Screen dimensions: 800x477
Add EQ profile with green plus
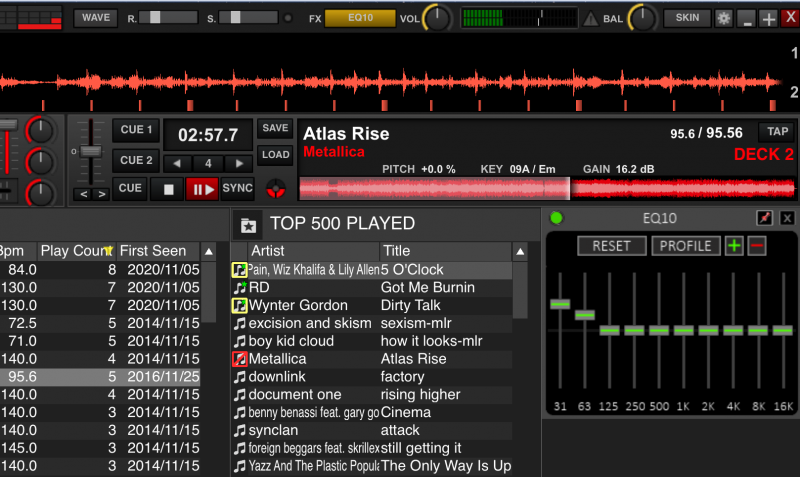point(734,246)
